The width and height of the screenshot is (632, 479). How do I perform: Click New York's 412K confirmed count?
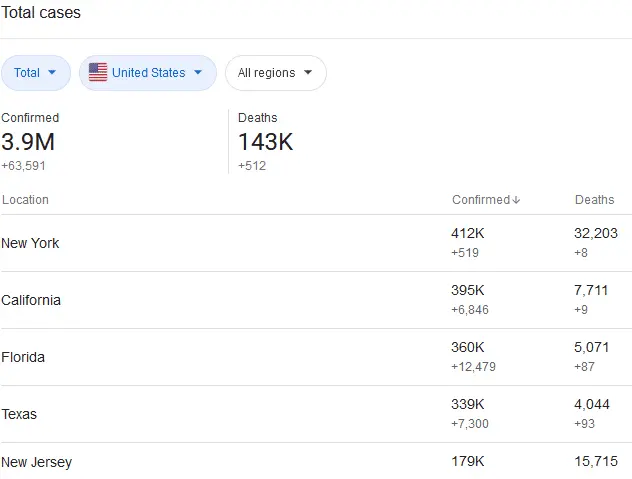coord(468,233)
